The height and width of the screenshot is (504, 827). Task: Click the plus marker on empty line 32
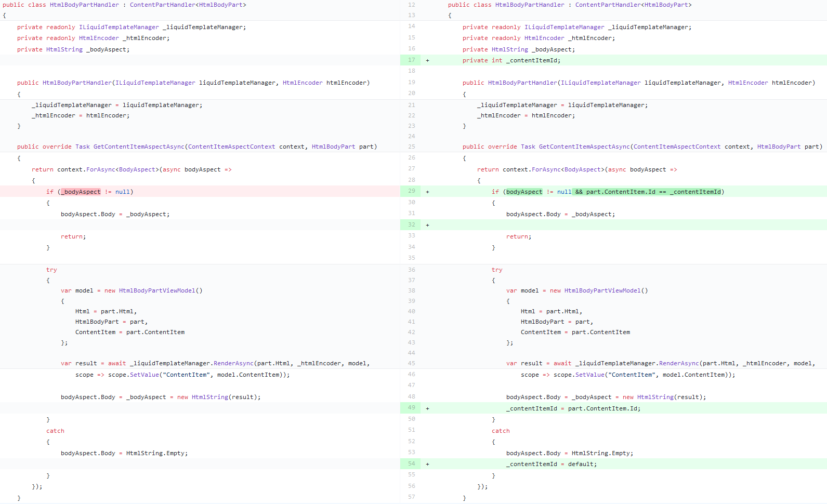tap(427, 225)
